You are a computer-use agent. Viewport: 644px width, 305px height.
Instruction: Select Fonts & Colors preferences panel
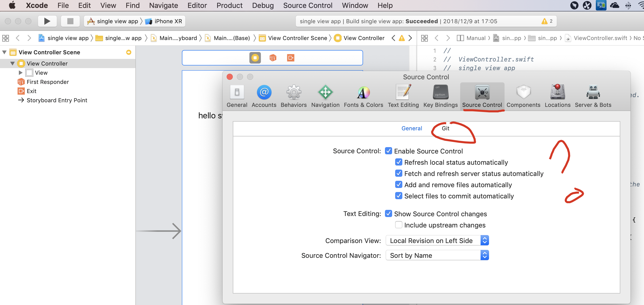[363, 96]
